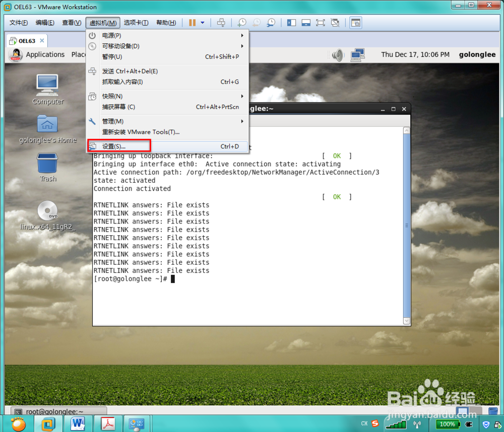504x432 pixels.
Task: Click the Send Ctrl+Alt+Del toolbar icon
Action: tap(221, 22)
